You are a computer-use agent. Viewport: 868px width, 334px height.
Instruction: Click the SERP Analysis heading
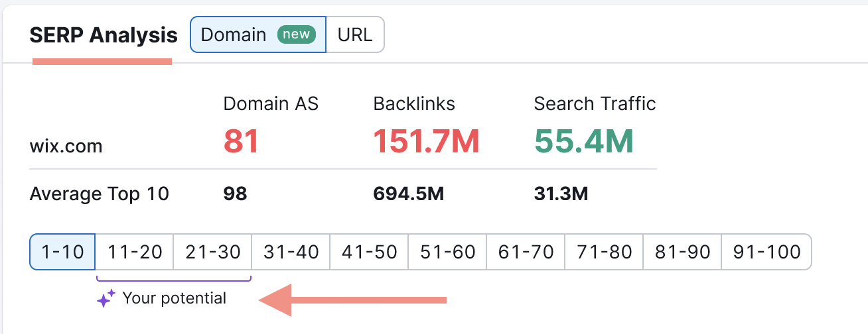tap(104, 35)
